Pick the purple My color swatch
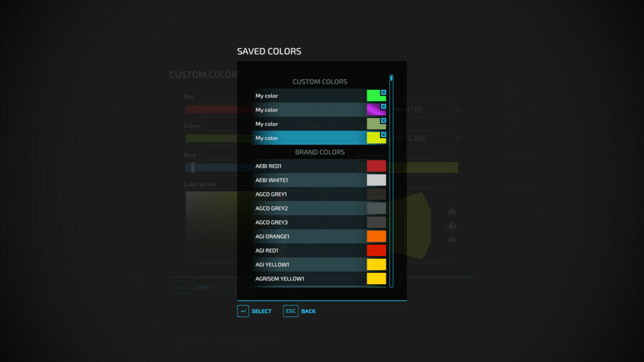Image resolution: width=644 pixels, height=362 pixels. pyautogui.click(x=375, y=111)
